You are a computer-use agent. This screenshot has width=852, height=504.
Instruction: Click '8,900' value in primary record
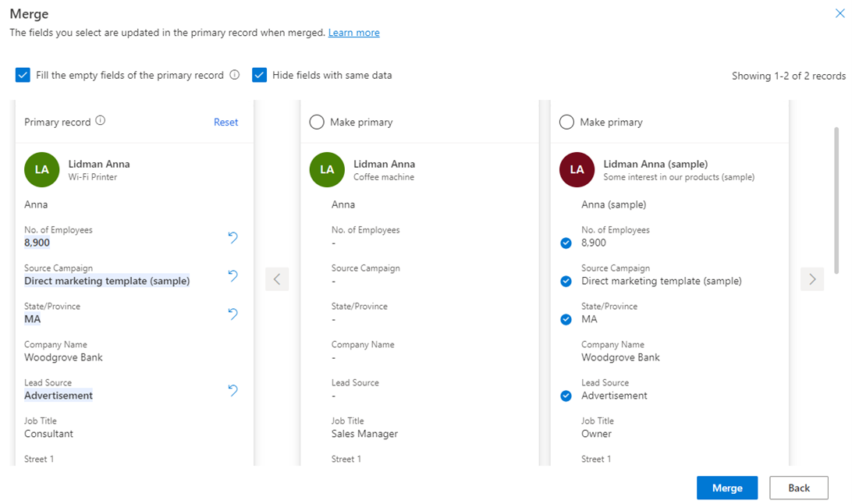pyautogui.click(x=37, y=243)
